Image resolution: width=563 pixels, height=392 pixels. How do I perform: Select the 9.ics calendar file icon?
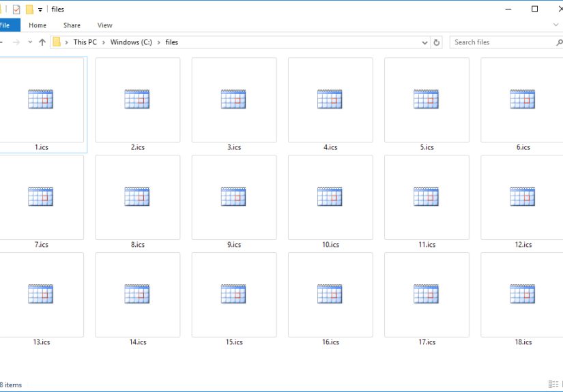(233, 196)
